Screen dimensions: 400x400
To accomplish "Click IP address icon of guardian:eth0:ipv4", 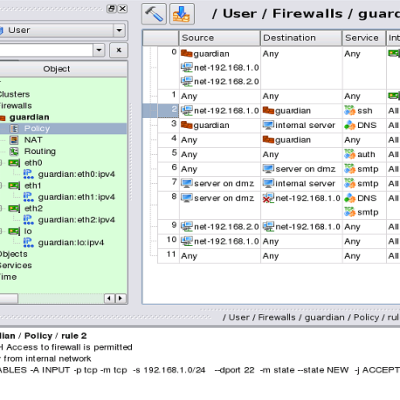I will (x=28, y=174).
